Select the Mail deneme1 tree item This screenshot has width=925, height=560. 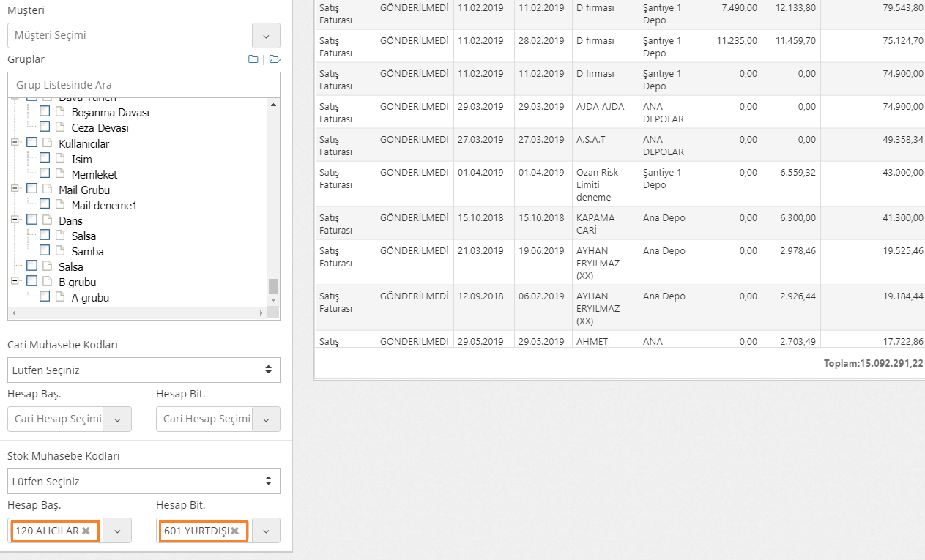[104, 206]
